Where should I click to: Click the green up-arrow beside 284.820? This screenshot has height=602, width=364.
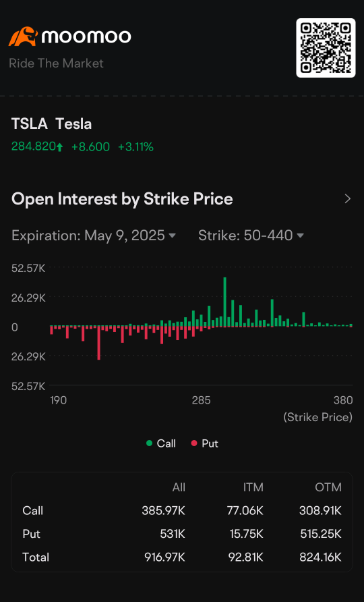(59, 147)
